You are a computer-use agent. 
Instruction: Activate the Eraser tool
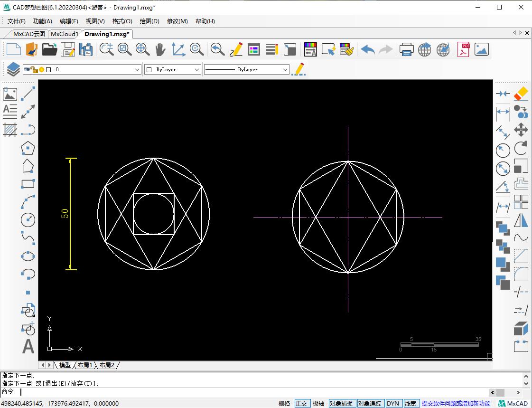tap(521, 94)
